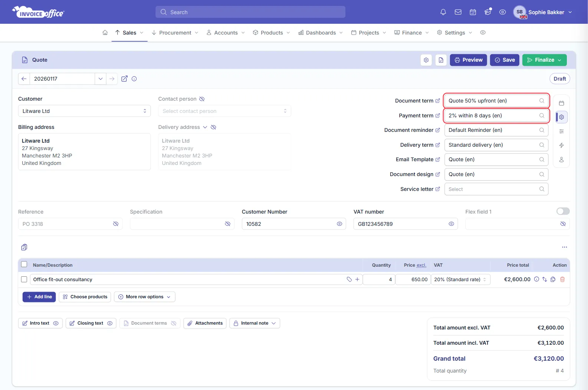This screenshot has width=588, height=390.
Task: Open the calendar sidebar icon
Action: point(562,103)
